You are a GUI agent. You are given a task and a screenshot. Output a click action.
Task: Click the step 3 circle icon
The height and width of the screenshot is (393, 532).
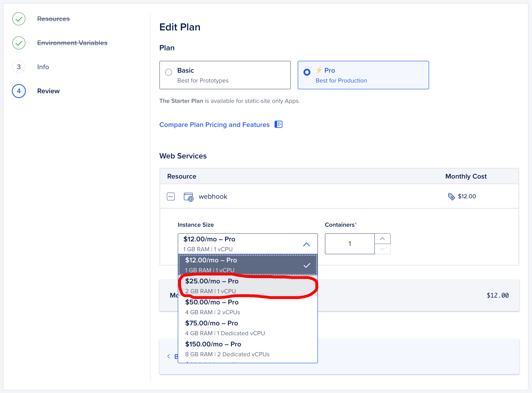(x=19, y=67)
